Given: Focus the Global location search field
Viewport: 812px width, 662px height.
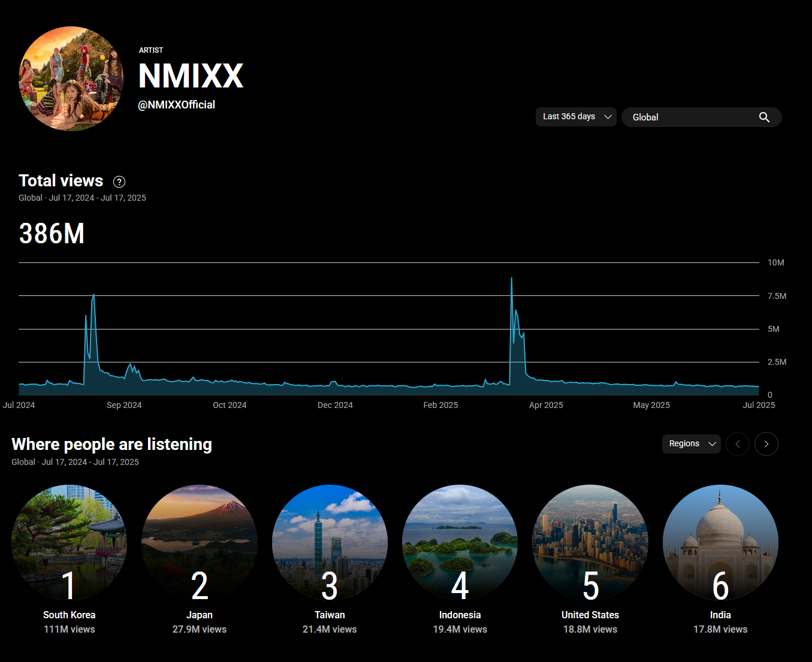Looking at the screenshot, I should click(x=702, y=117).
